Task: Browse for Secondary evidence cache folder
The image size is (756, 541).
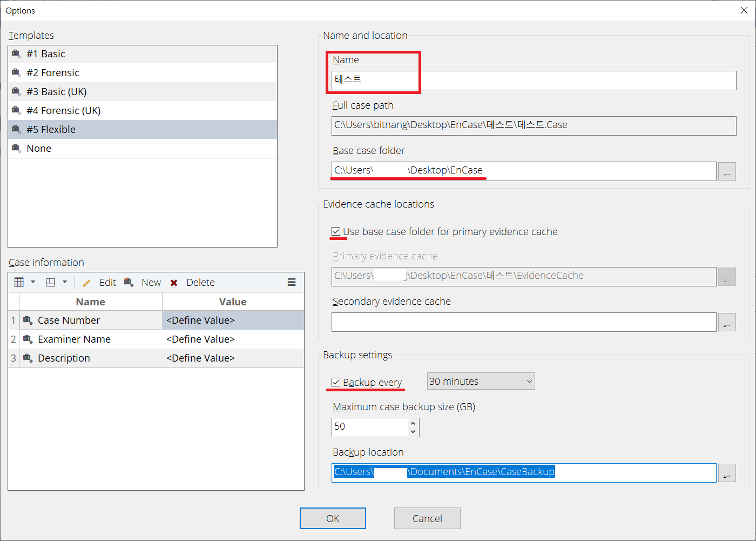Action: [727, 322]
